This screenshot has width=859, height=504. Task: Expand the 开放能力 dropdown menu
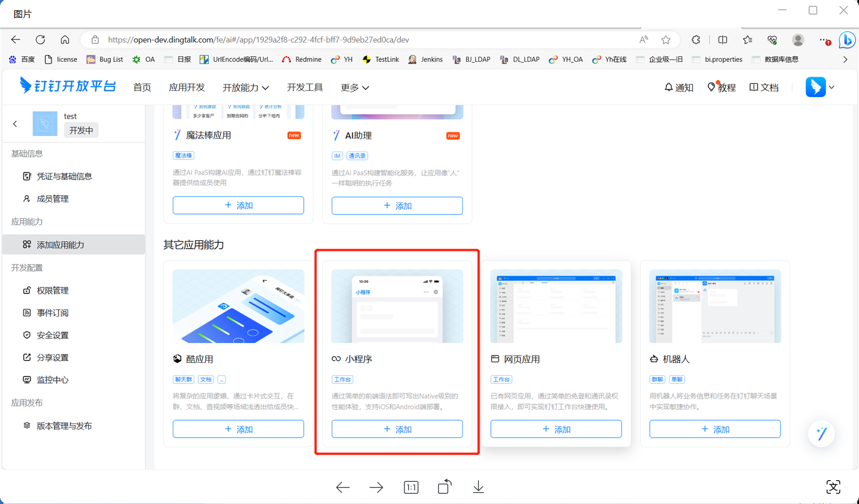(x=246, y=87)
